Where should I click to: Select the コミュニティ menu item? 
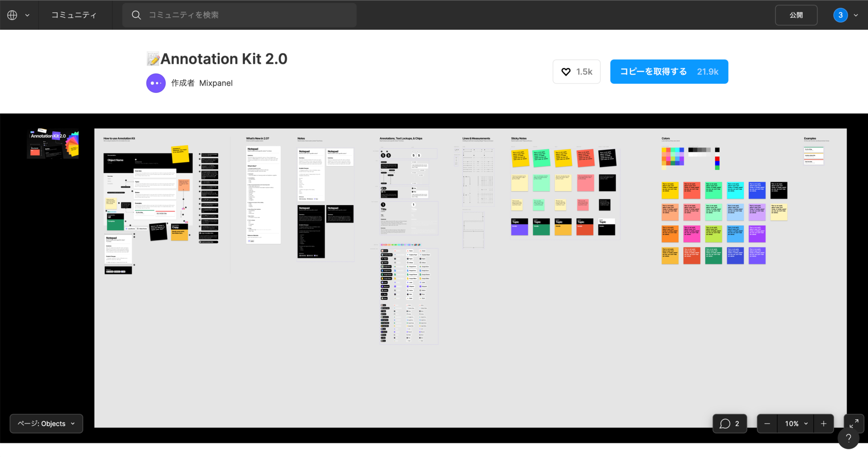click(x=75, y=14)
